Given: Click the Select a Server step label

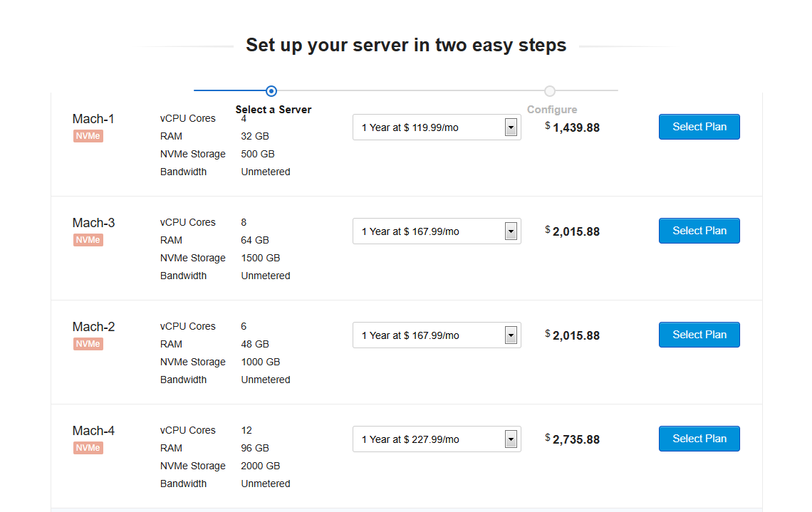Looking at the screenshot, I should coord(274,110).
